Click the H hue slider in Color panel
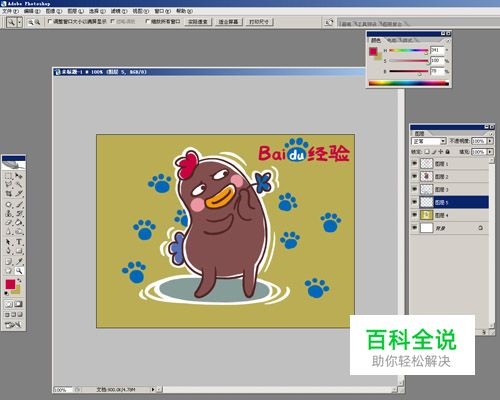This screenshot has width=500, height=400. pos(408,51)
